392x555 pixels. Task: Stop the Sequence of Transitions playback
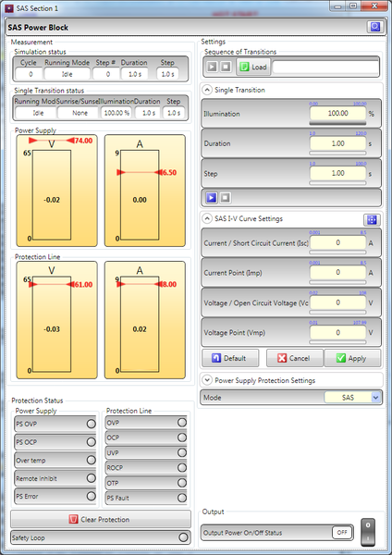click(226, 67)
